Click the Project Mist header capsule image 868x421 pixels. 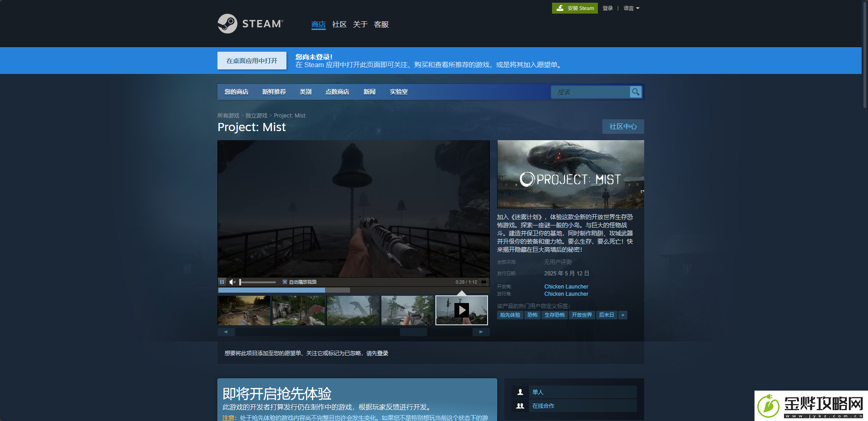click(x=571, y=174)
